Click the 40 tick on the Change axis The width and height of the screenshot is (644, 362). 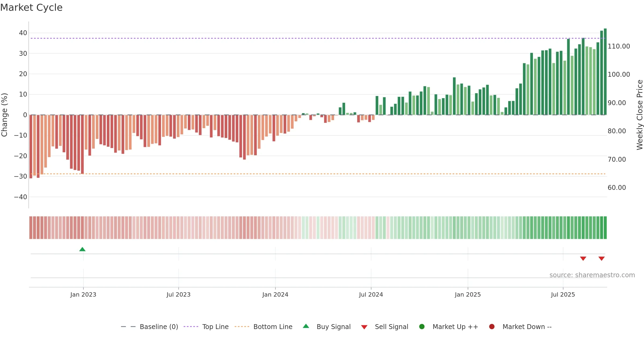click(23, 33)
